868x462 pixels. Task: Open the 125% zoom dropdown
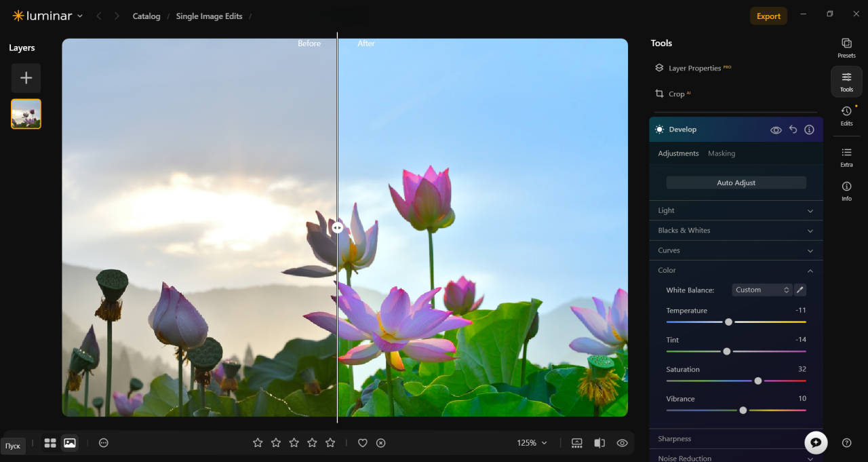pos(532,443)
